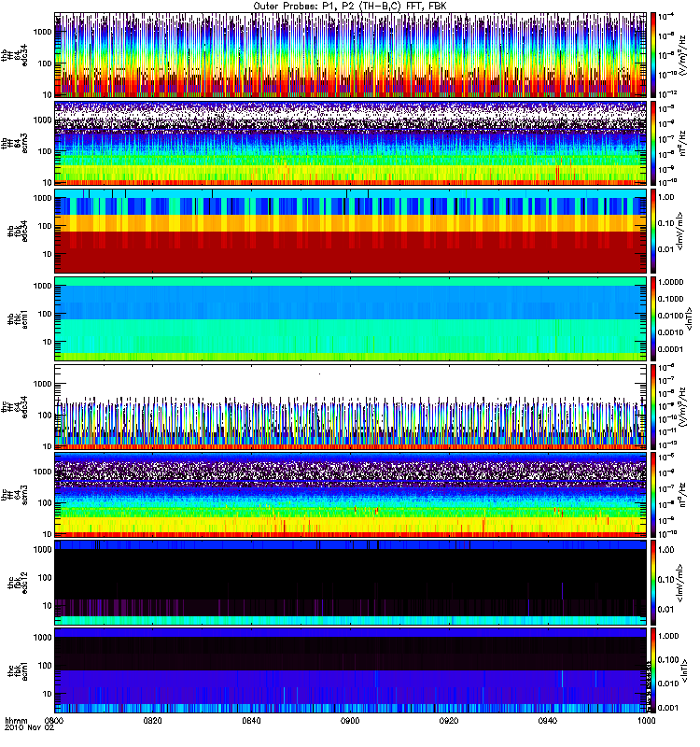
Task: Click the color bar beside thc fbk edc12 panel
Action: tap(653, 582)
